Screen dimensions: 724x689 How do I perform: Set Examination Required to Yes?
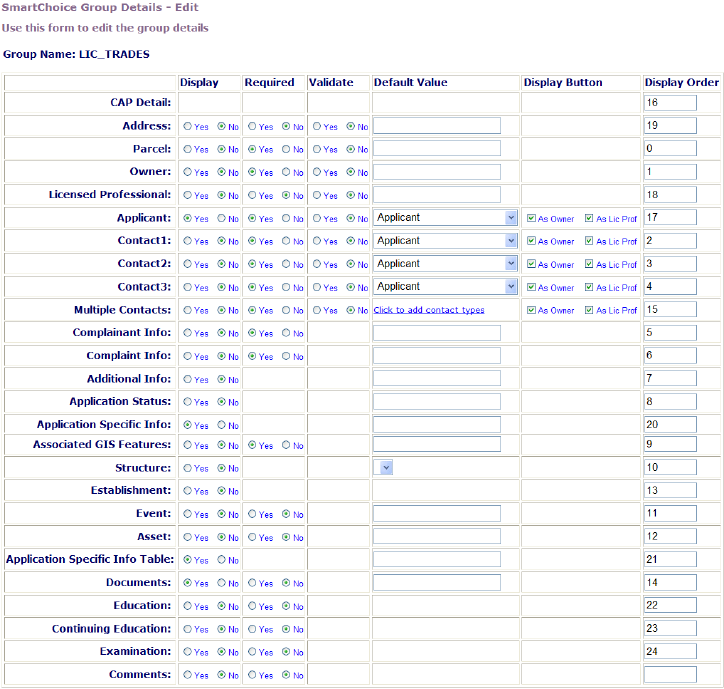click(x=252, y=652)
